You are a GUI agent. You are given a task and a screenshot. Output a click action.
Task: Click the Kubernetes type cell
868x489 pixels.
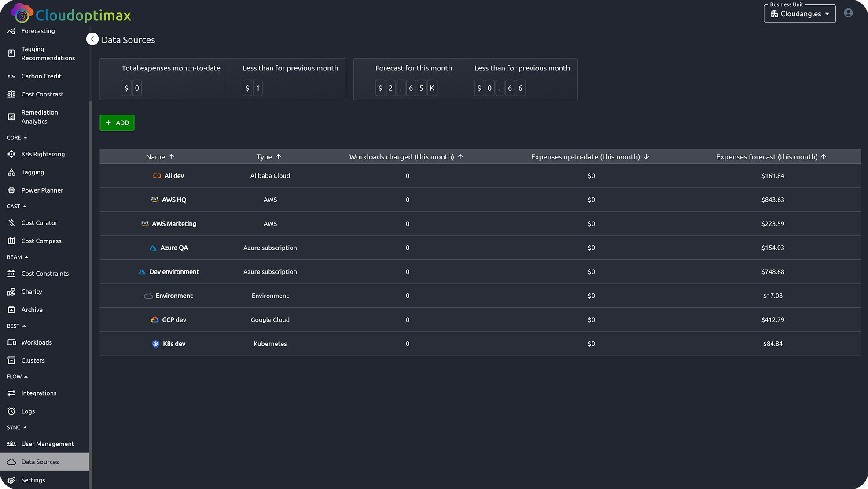[270, 344]
